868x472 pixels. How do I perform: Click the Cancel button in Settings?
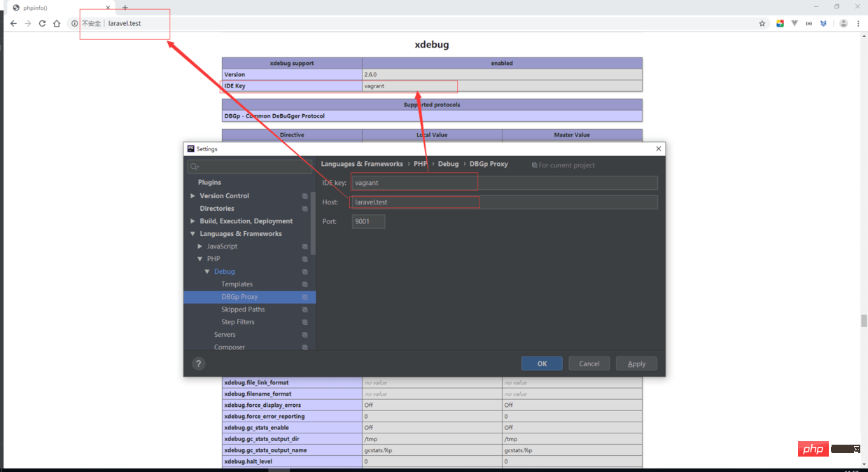click(x=589, y=363)
